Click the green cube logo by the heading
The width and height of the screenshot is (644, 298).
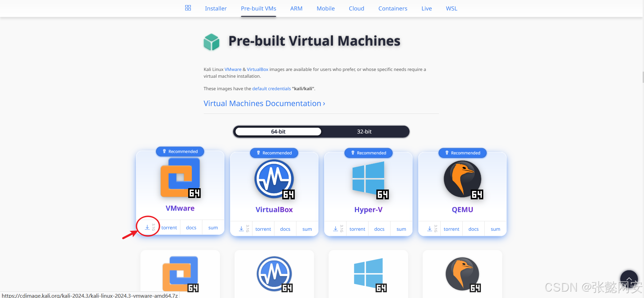[212, 42]
